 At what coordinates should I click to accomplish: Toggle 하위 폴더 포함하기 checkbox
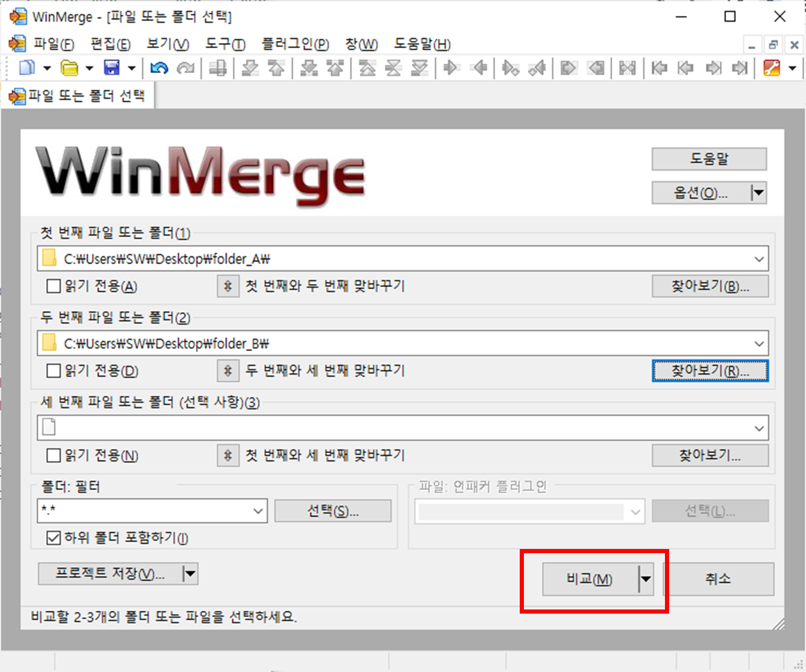tap(54, 538)
